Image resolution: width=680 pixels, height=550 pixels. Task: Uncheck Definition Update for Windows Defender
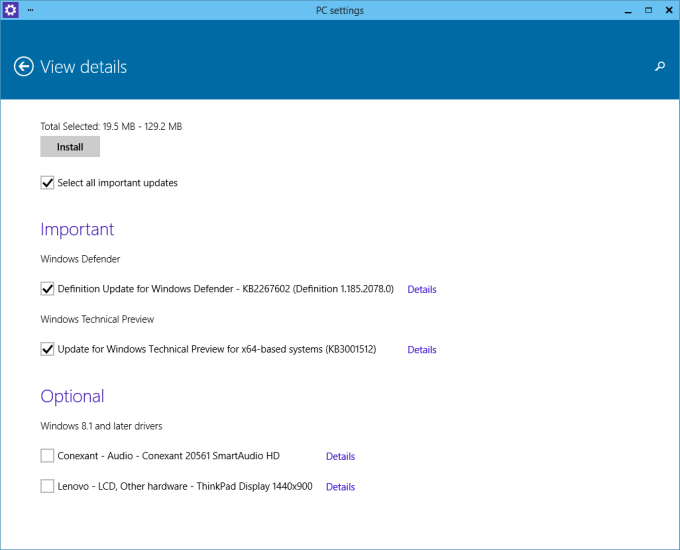click(x=47, y=288)
